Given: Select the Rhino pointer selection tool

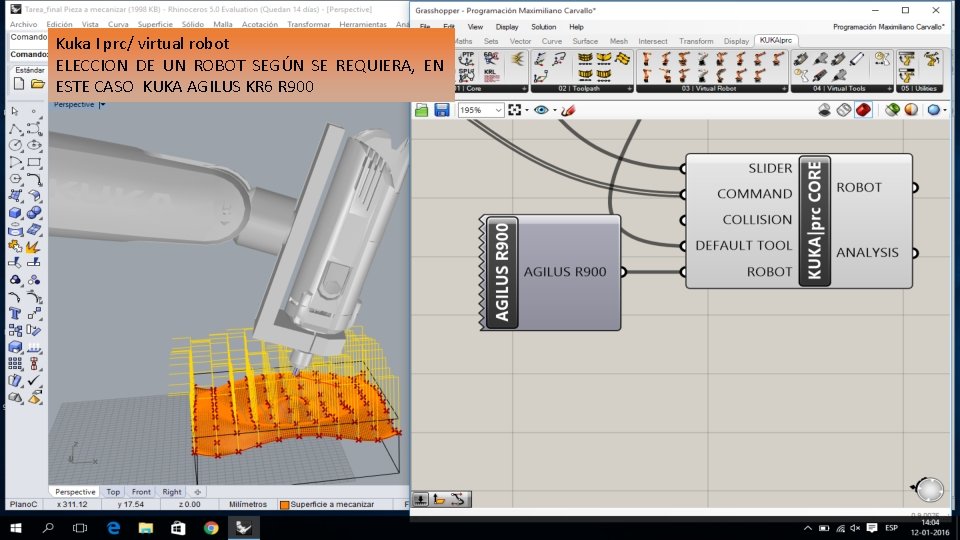Looking at the screenshot, I should click(15, 111).
